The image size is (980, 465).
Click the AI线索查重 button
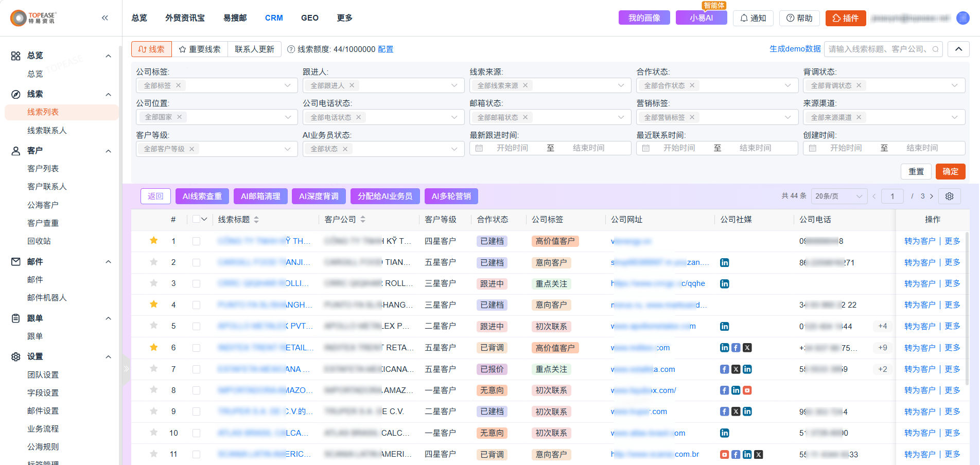click(x=202, y=196)
